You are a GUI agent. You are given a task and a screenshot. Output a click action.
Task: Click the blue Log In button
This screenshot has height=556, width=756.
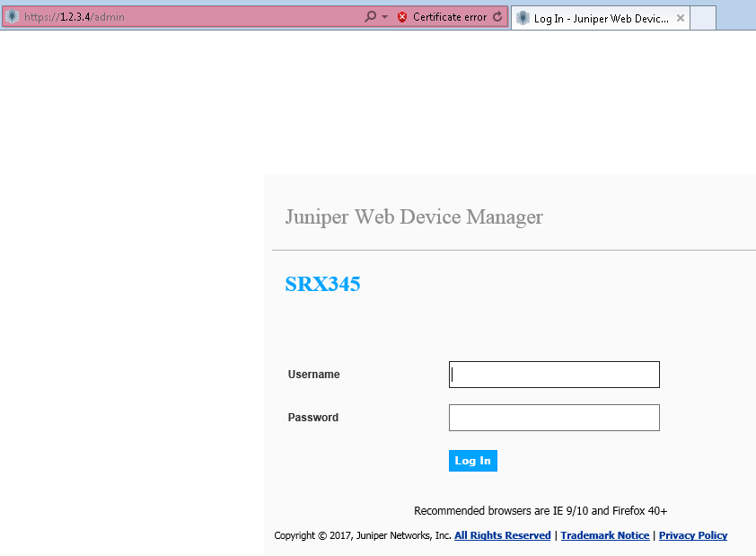[472, 461]
